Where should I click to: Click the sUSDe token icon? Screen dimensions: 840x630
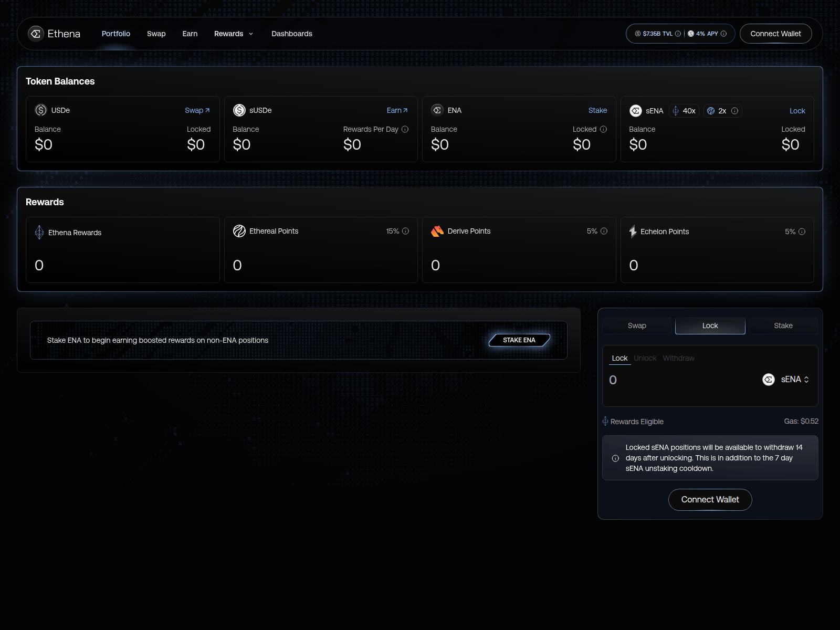click(239, 110)
